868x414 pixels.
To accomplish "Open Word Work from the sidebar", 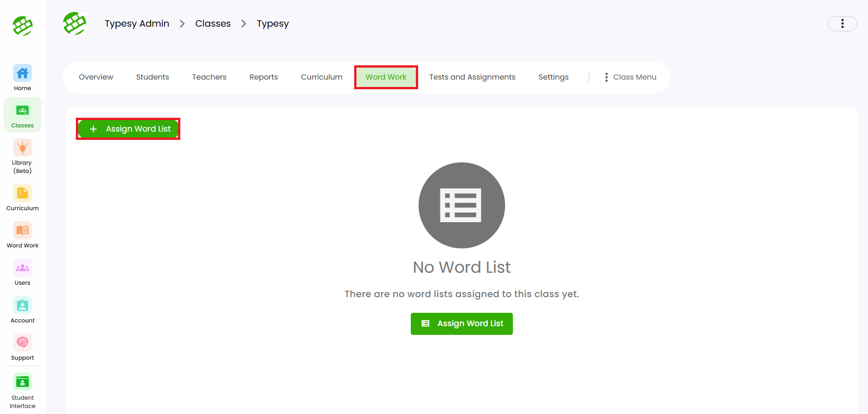I will click(x=23, y=235).
